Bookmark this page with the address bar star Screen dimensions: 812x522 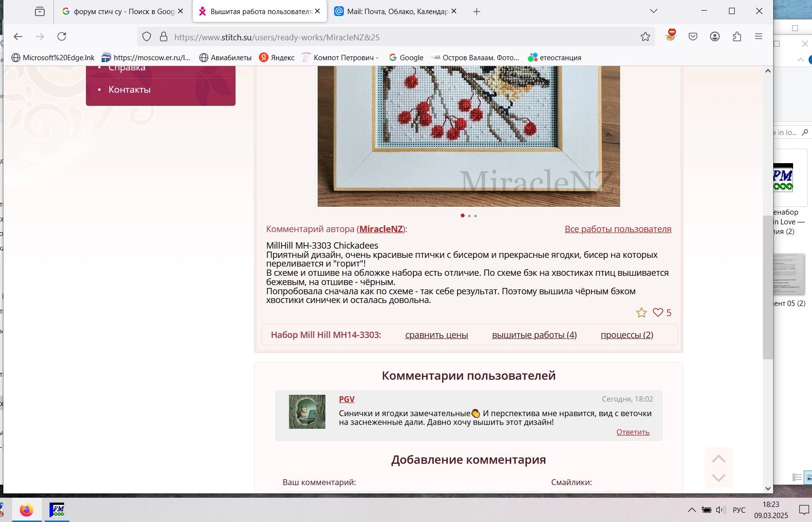[x=645, y=36]
